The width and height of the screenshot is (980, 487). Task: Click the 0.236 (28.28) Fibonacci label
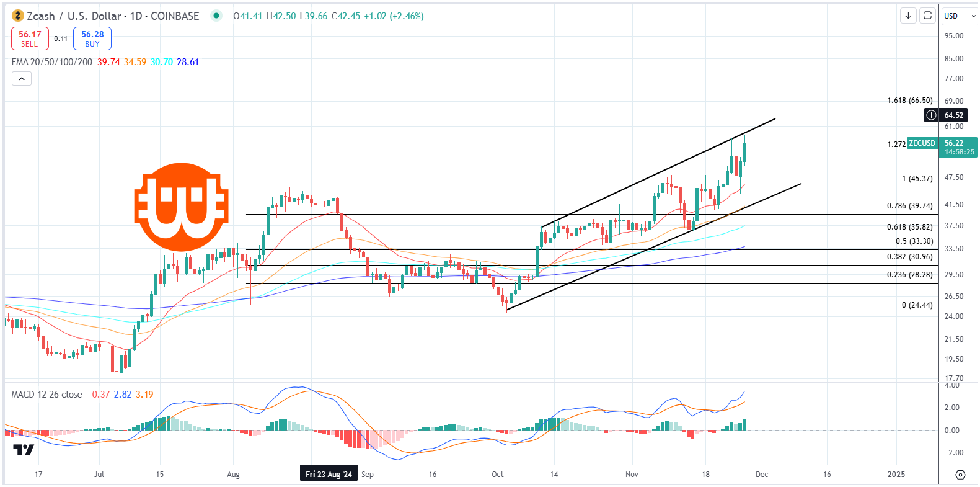[909, 275]
